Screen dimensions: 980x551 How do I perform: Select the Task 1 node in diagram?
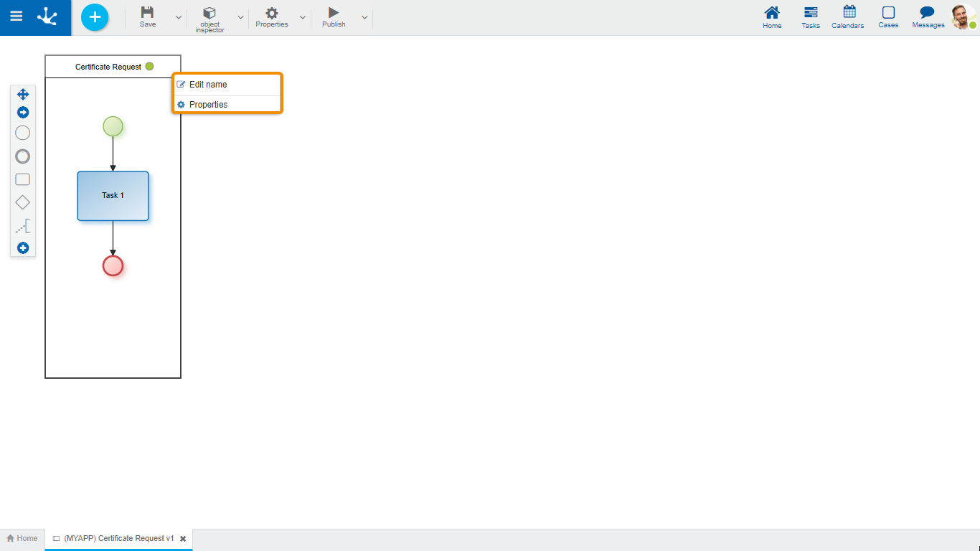click(113, 196)
